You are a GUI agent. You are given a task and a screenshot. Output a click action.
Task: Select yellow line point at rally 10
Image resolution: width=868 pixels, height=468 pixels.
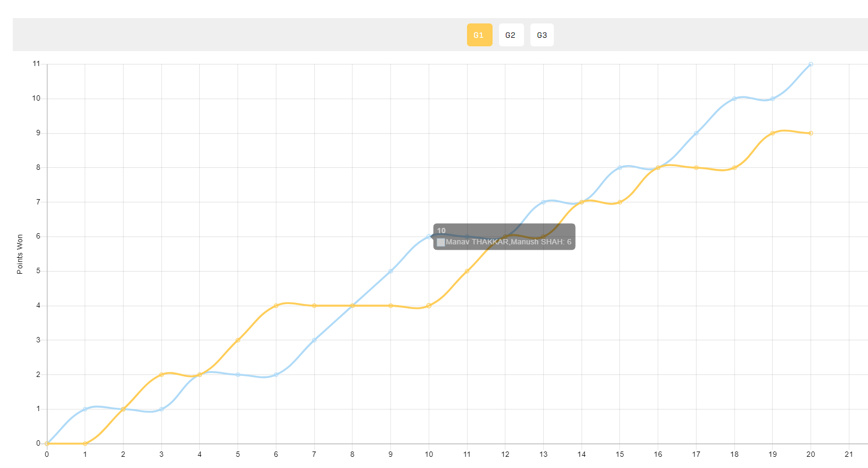pyautogui.click(x=429, y=306)
